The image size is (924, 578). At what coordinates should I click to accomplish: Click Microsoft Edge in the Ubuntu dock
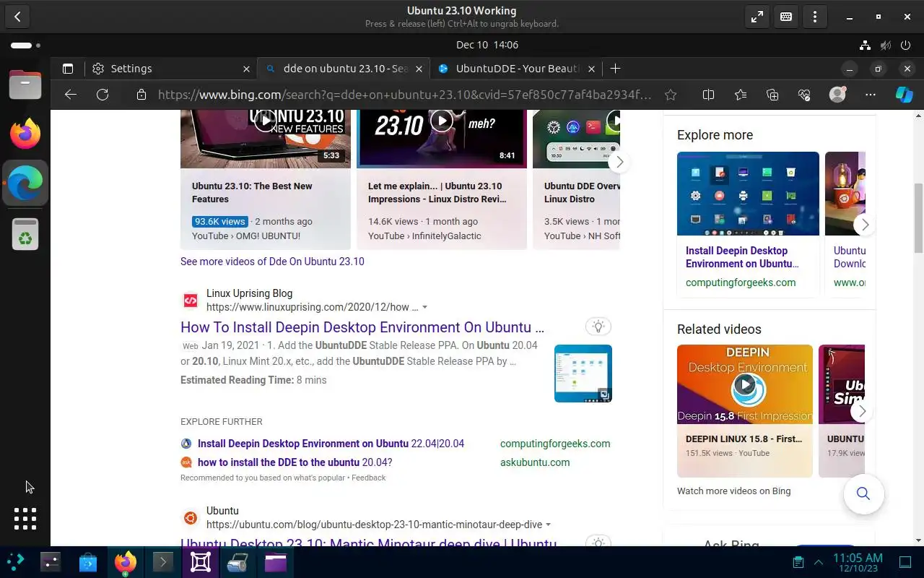25,183
